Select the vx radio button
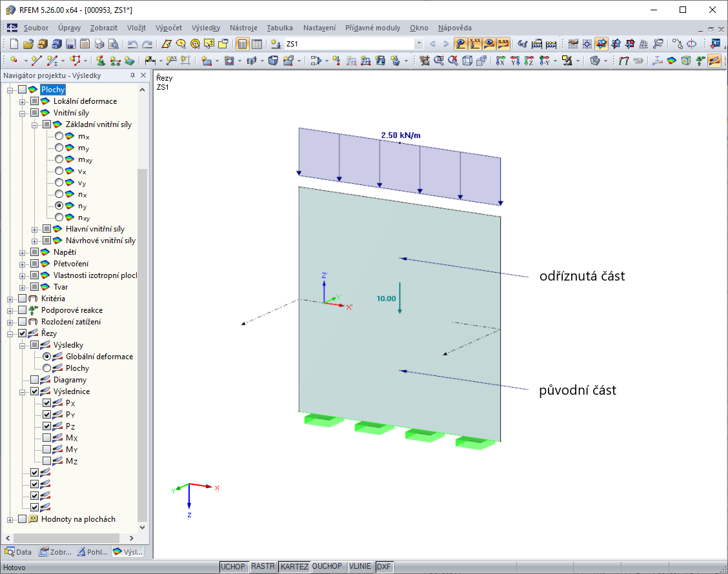Screen dimensions: 728x574 (59, 171)
